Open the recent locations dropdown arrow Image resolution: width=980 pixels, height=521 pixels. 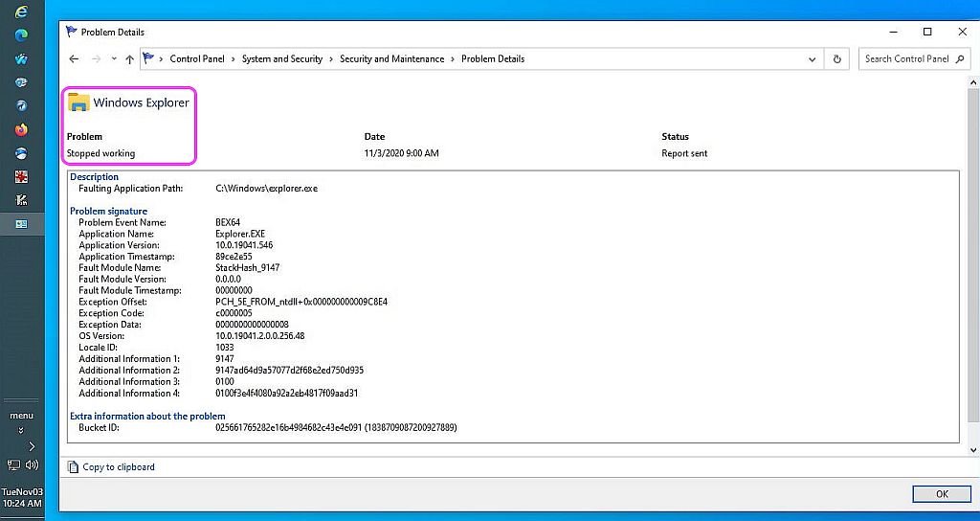click(x=114, y=58)
